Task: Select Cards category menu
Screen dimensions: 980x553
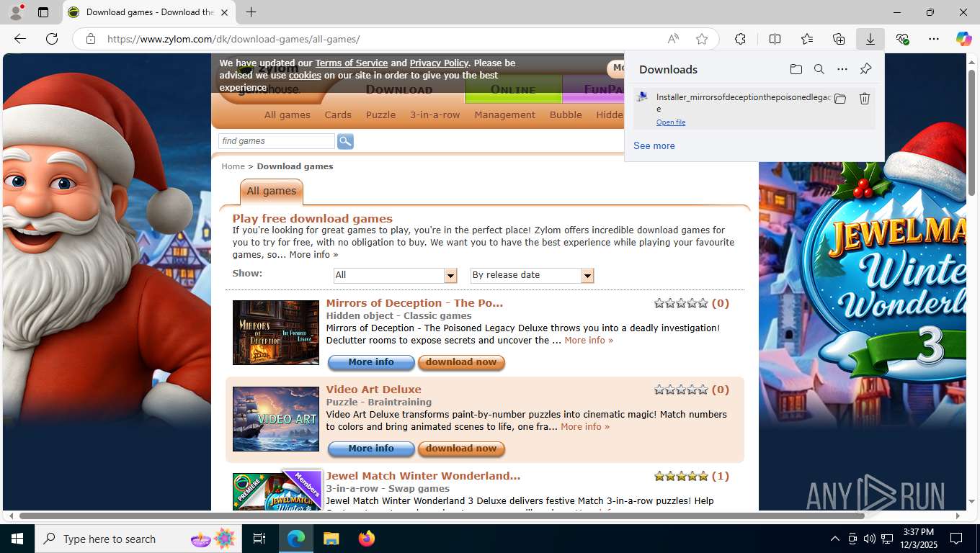Action: [x=338, y=114]
